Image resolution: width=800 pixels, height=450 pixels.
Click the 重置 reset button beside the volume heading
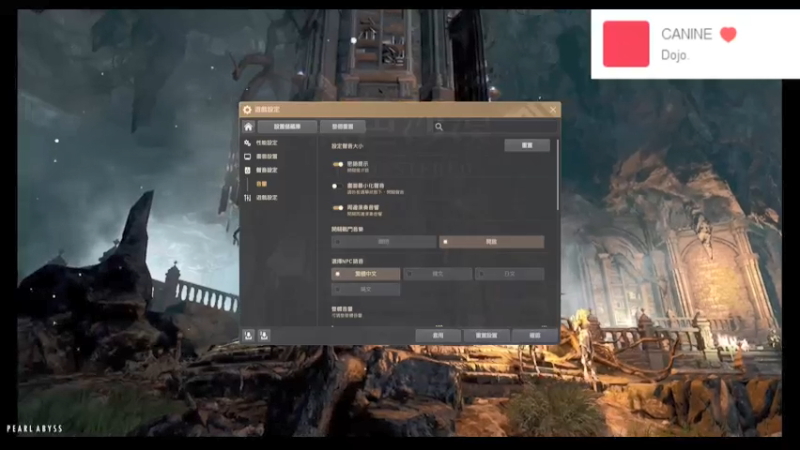point(527,145)
